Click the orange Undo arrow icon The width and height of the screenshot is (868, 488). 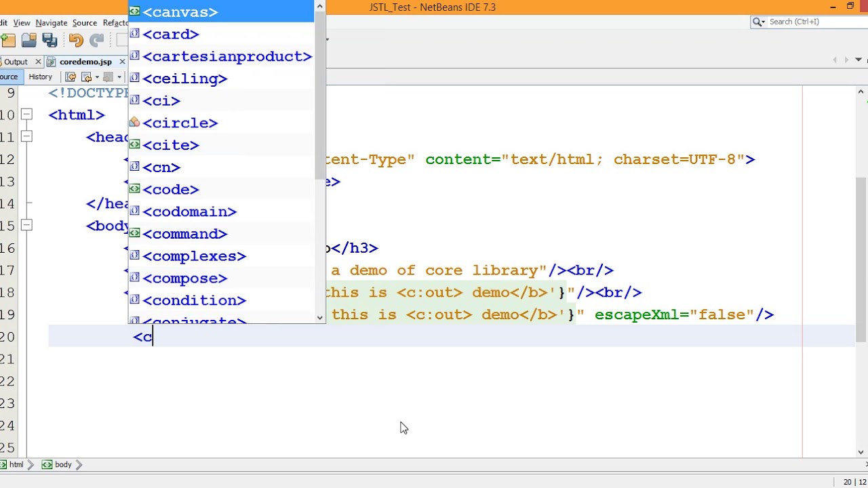[x=75, y=41]
